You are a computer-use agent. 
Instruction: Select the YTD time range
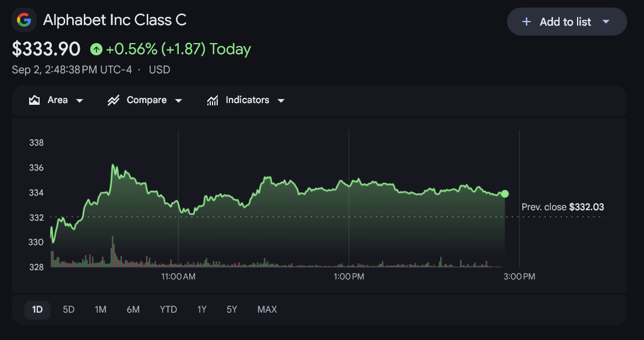168,310
